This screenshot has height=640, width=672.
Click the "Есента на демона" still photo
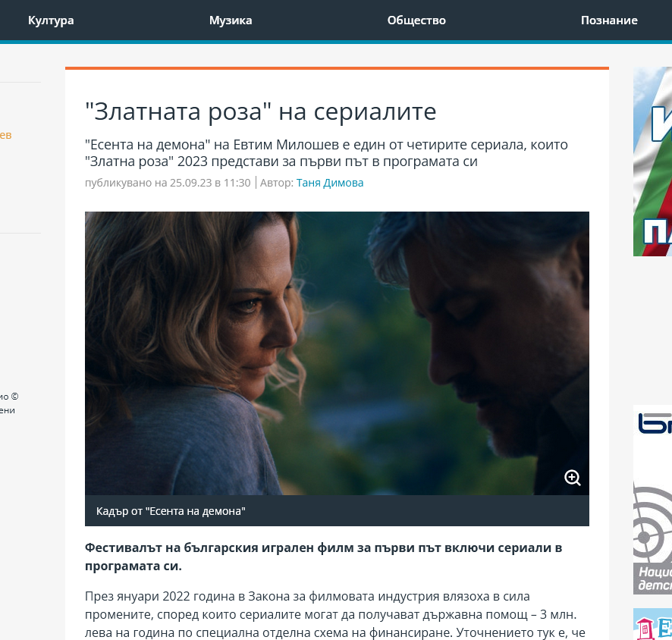tap(337, 353)
